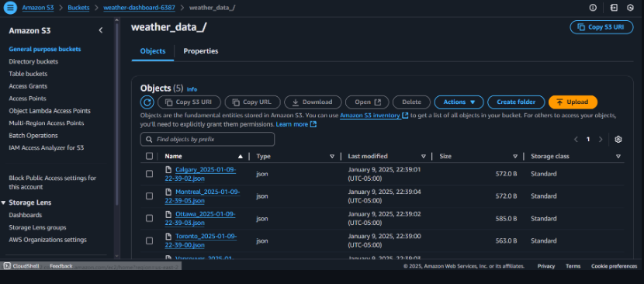Screen dimensions: 644x284
Task: Click the file icon beside Toronto json
Action: click(168, 237)
